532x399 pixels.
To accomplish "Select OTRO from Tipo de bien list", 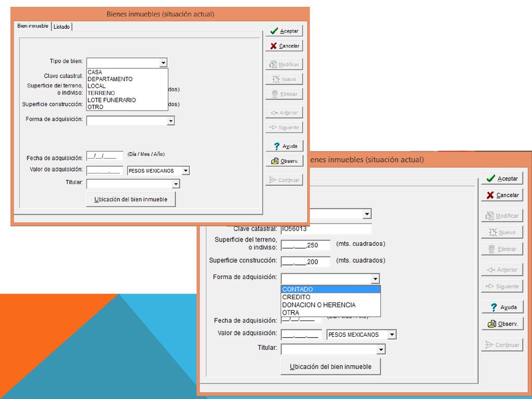I will (127, 107).
